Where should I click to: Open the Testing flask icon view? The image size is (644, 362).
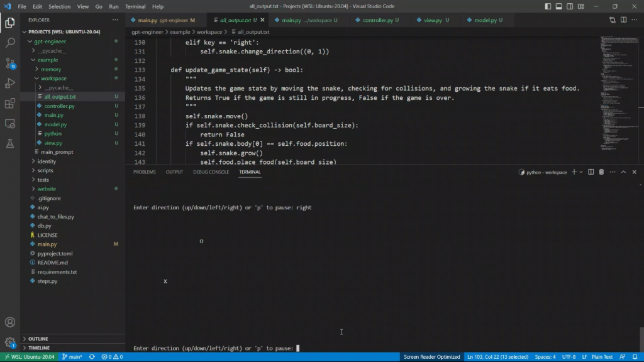pos(10,143)
